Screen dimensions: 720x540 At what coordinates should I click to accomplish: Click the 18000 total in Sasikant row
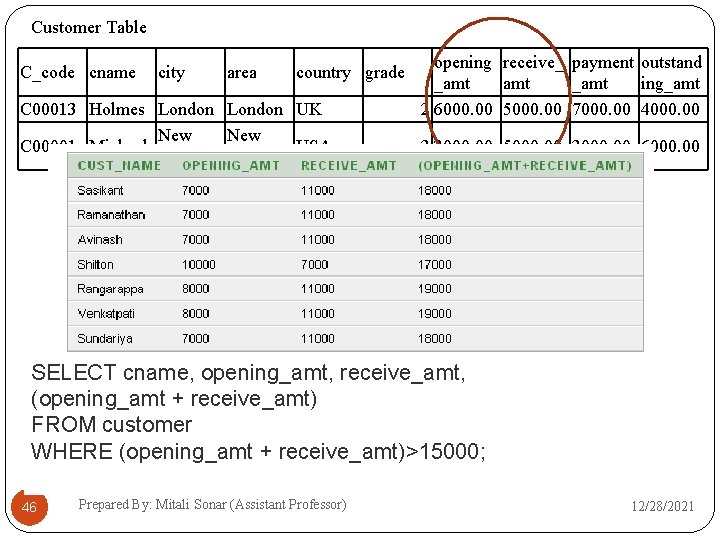[434, 191]
